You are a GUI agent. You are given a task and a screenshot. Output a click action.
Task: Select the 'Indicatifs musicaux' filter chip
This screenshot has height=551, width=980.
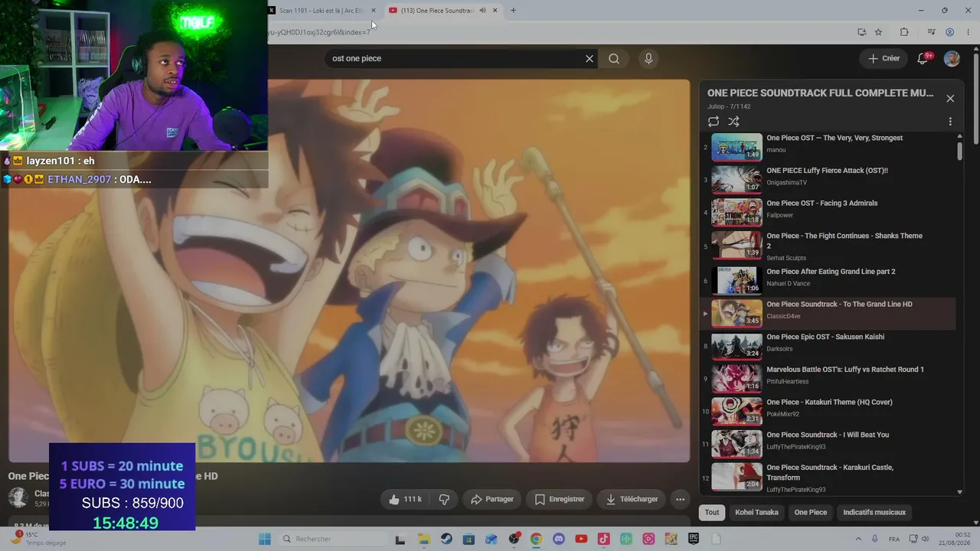point(874,512)
